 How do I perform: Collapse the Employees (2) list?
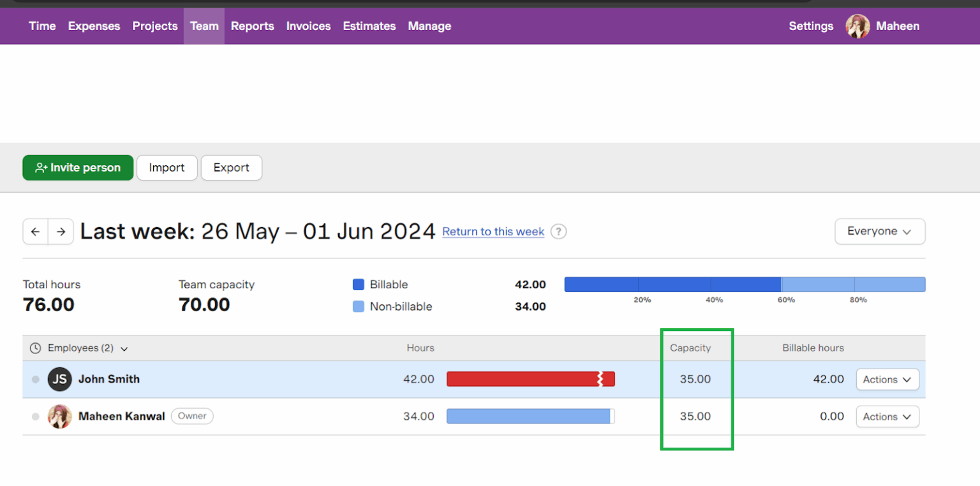pos(124,348)
